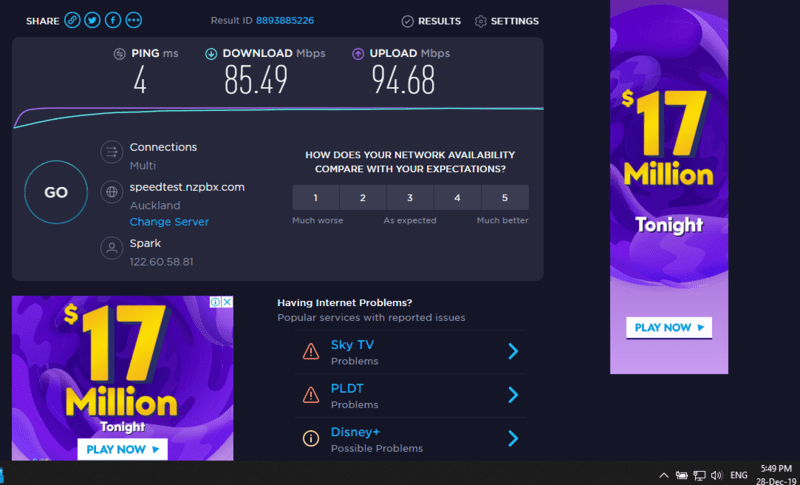The image size is (800, 485).
Task: Click PLAY NOW on bottom-left ad
Action: pyautogui.click(x=122, y=449)
